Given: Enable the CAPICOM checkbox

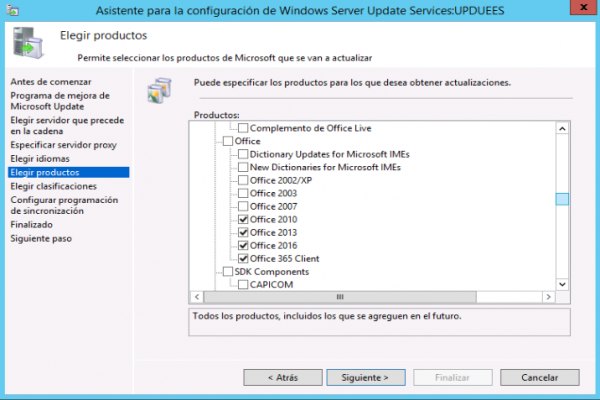Looking at the screenshot, I should (243, 284).
